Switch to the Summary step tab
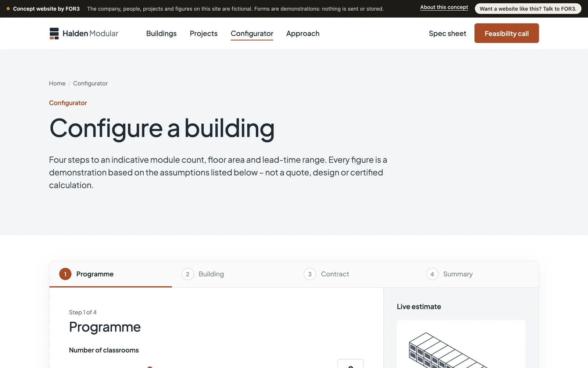588x368 pixels. 477,274
